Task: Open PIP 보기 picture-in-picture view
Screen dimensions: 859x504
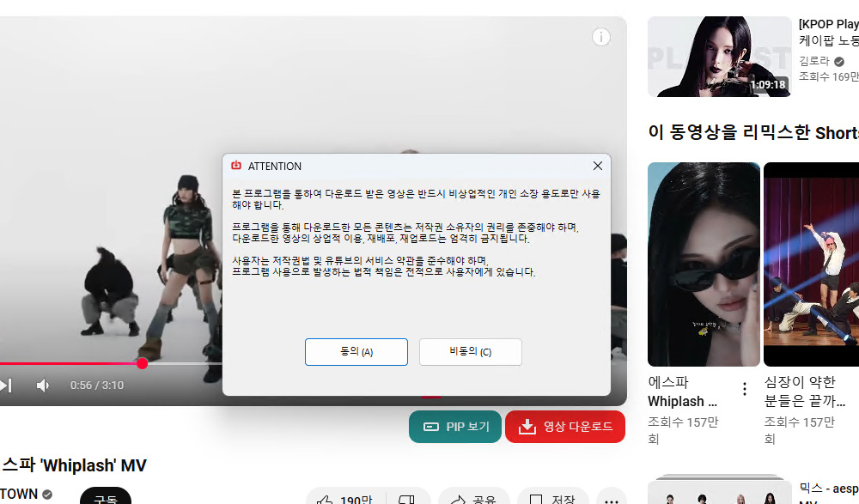Action: [x=454, y=426]
